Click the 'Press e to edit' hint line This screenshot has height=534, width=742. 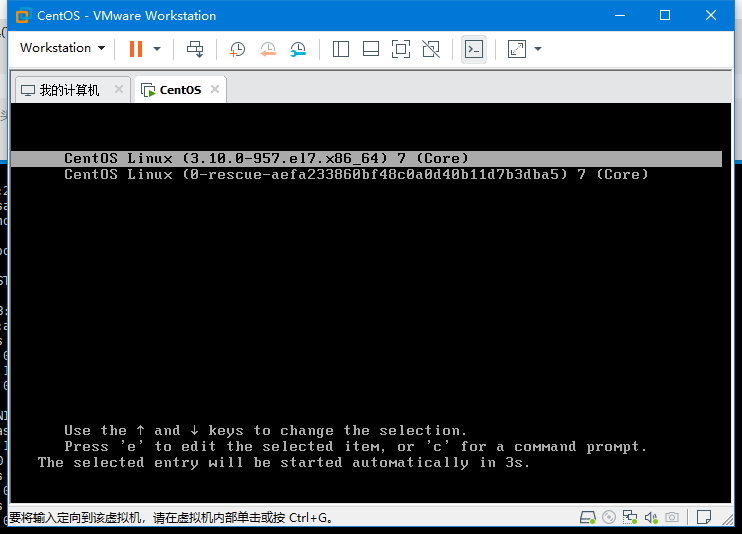point(355,446)
